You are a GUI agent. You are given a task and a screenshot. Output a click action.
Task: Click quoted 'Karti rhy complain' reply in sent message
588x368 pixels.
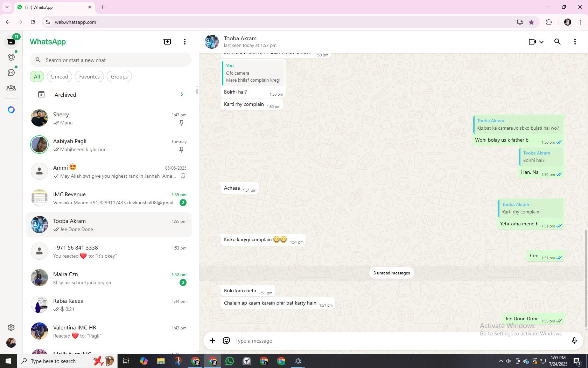click(530, 208)
